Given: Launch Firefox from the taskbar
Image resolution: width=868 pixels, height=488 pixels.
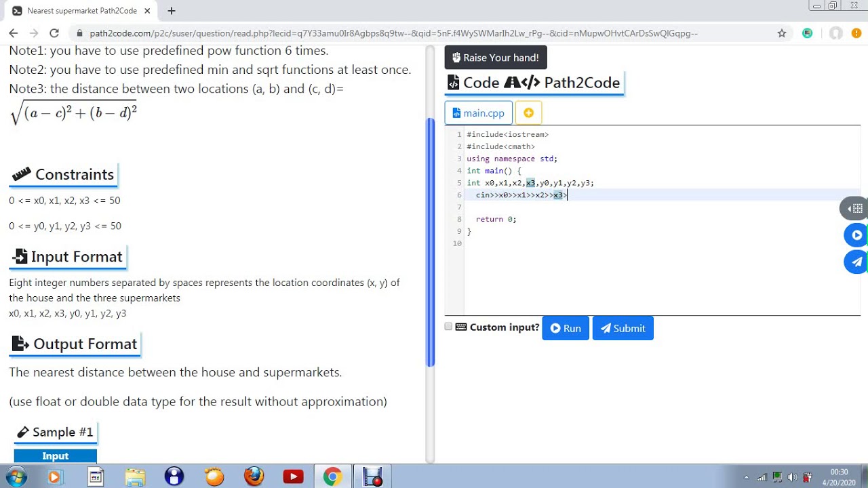Looking at the screenshot, I should 254,477.
